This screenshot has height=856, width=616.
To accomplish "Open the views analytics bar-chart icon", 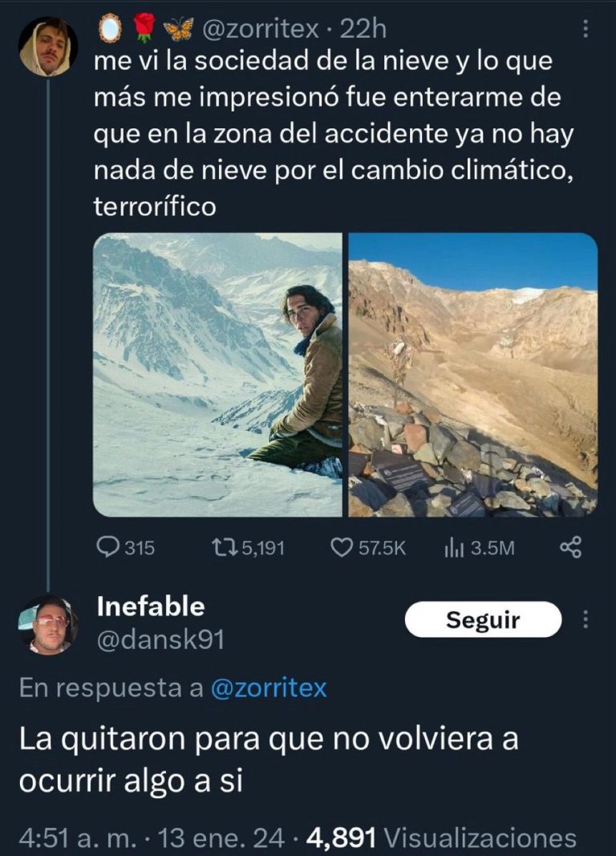I will pyautogui.click(x=454, y=547).
